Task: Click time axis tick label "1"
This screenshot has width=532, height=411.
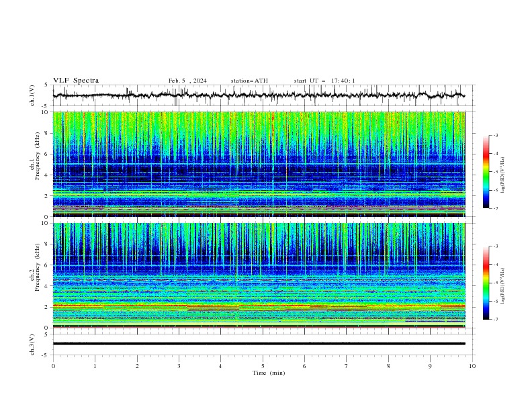Action: click(x=95, y=366)
